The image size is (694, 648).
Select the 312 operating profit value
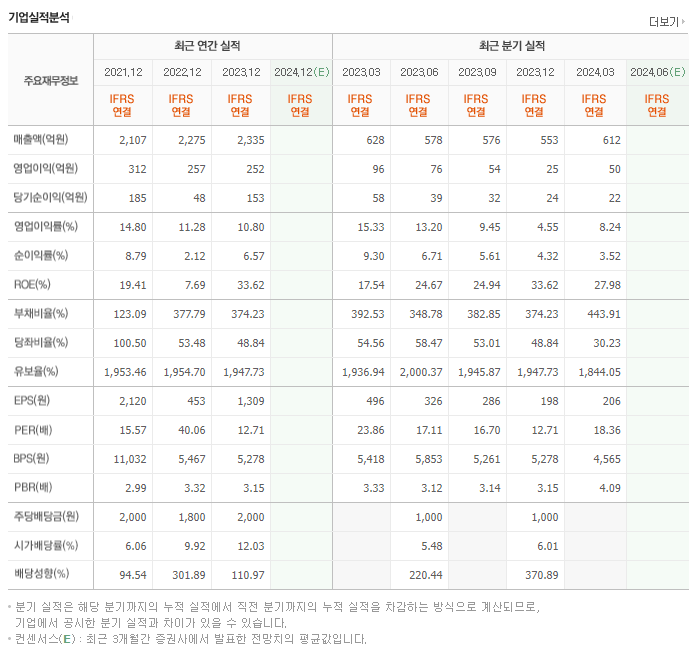pos(137,169)
